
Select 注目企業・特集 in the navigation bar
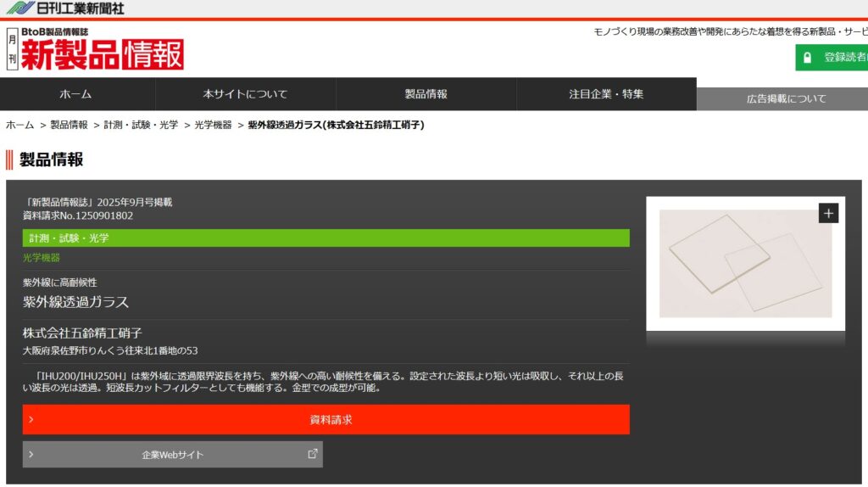pos(606,94)
